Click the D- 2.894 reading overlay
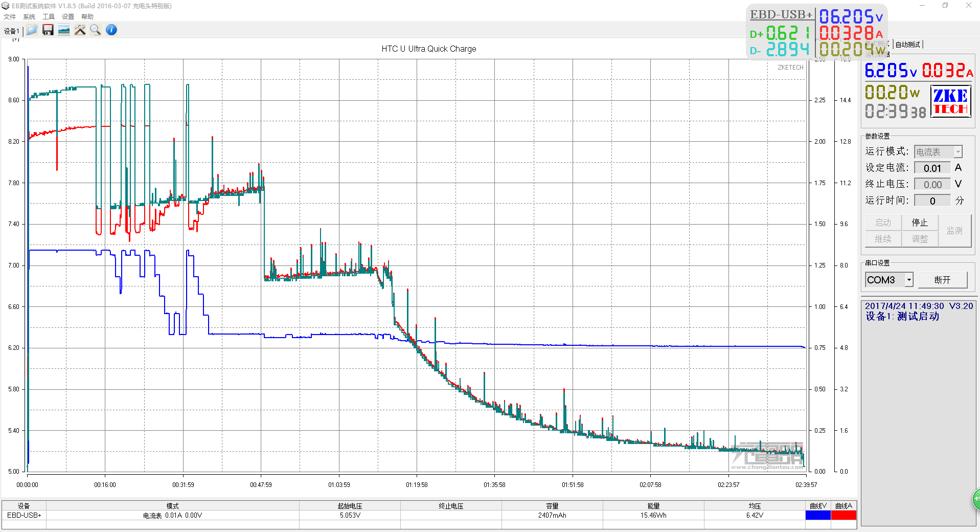 point(780,50)
